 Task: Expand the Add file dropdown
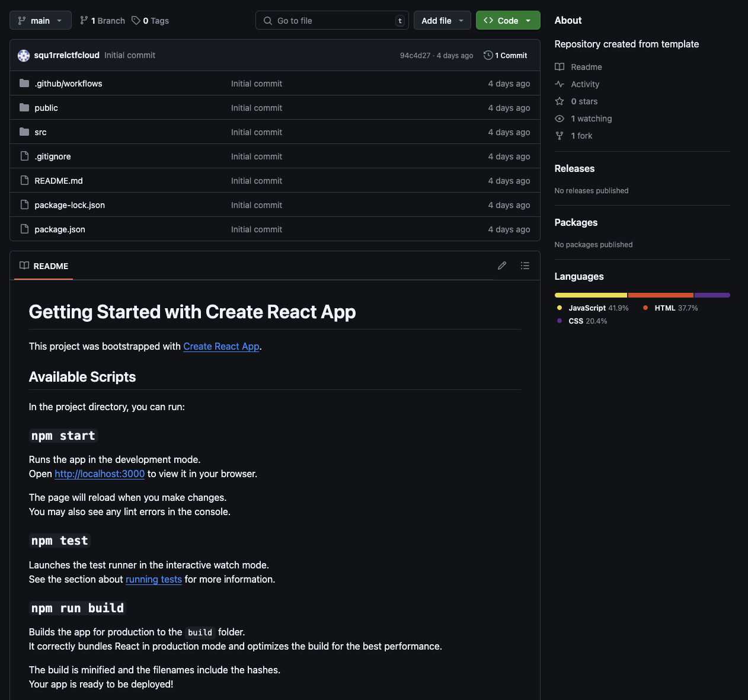tap(442, 20)
